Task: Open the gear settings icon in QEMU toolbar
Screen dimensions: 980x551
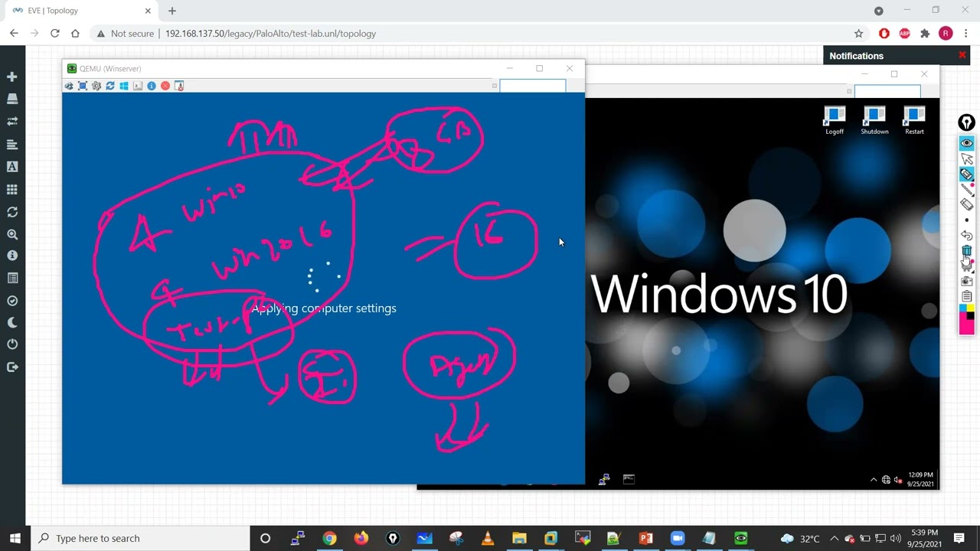Action: (96, 86)
